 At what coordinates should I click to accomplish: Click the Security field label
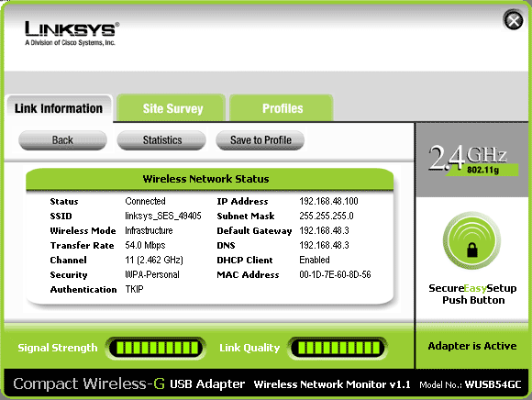[69, 275]
